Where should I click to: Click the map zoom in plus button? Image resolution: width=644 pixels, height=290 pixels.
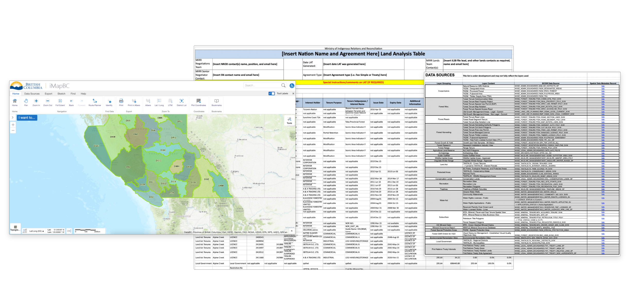[13, 125]
